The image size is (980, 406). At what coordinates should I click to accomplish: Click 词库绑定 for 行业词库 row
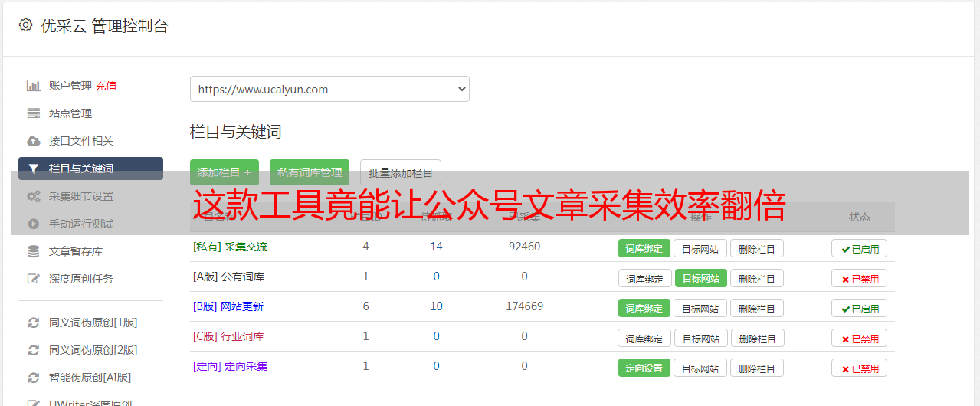[x=644, y=338]
